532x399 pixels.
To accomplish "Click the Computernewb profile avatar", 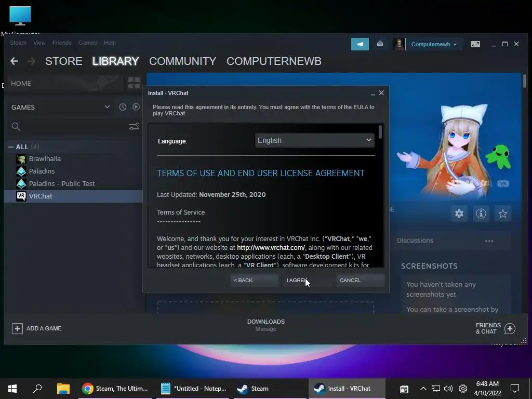I will tap(398, 44).
